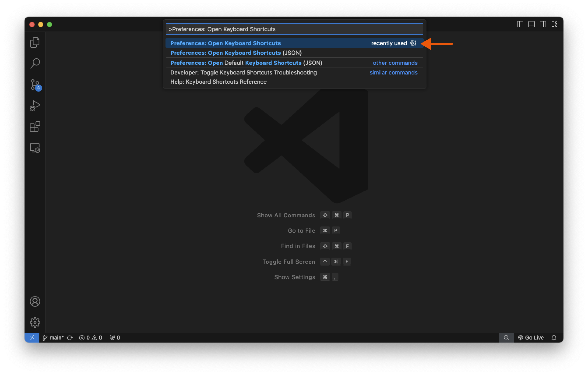Toggle the bottom panel layout button
The width and height of the screenshot is (588, 375).
pyautogui.click(x=531, y=24)
